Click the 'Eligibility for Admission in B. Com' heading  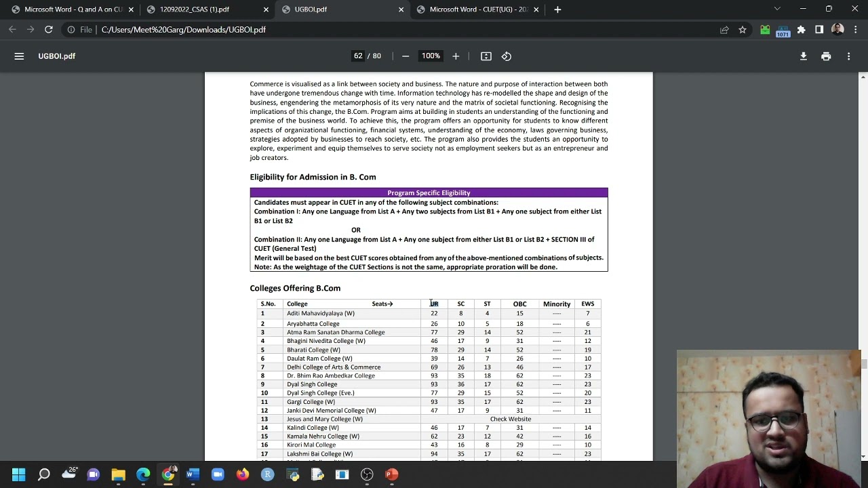[x=313, y=177]
